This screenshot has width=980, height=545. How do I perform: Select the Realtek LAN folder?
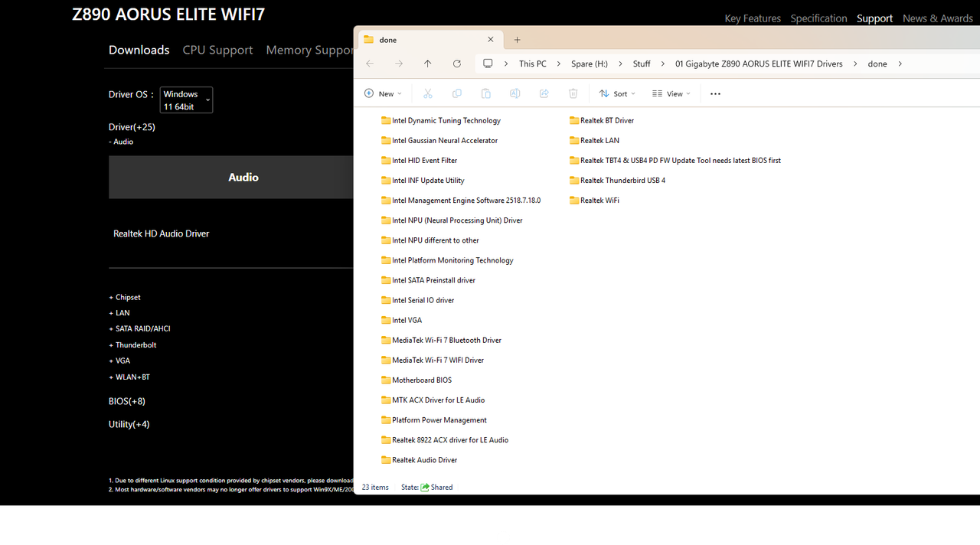(x=594, y=140)
